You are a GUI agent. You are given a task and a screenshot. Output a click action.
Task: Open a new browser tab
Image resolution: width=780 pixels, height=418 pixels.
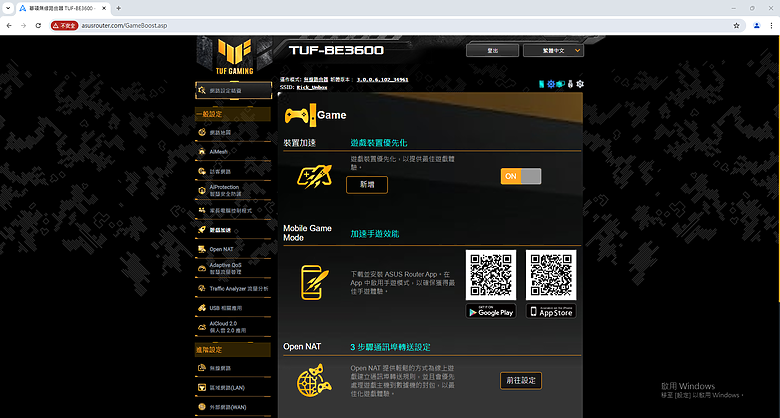click(118, 8)
